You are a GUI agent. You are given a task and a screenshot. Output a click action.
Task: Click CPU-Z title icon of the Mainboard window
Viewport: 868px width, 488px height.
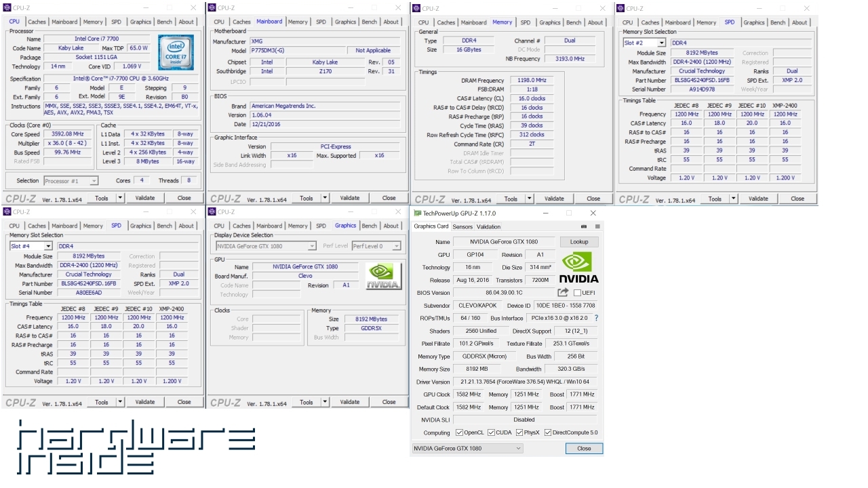pos(212,8)
